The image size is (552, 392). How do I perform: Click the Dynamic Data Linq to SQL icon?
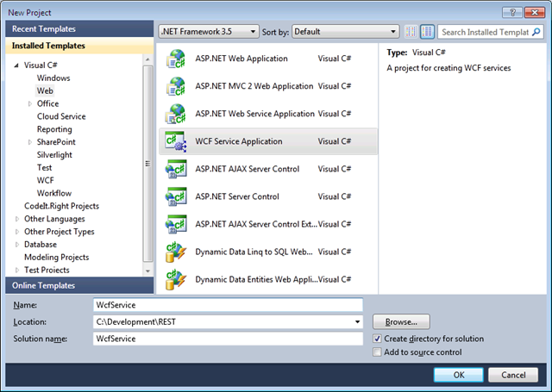[x=176, y=252]
